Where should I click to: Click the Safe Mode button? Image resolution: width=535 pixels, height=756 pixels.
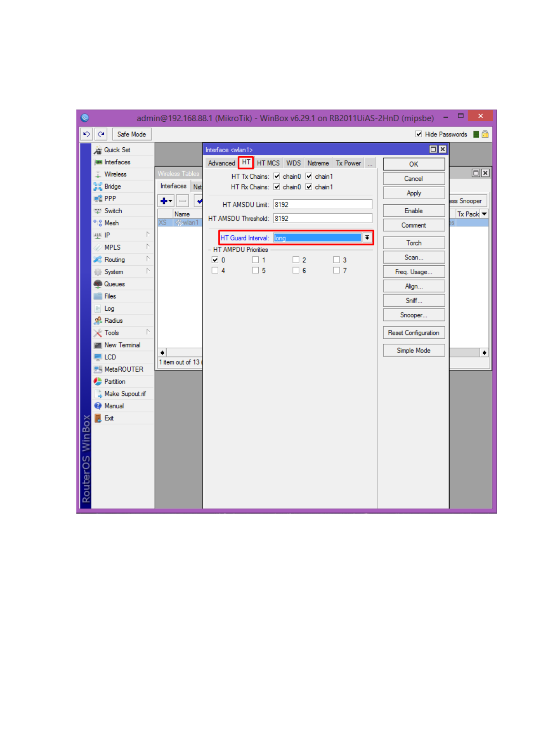pos(132,134)
